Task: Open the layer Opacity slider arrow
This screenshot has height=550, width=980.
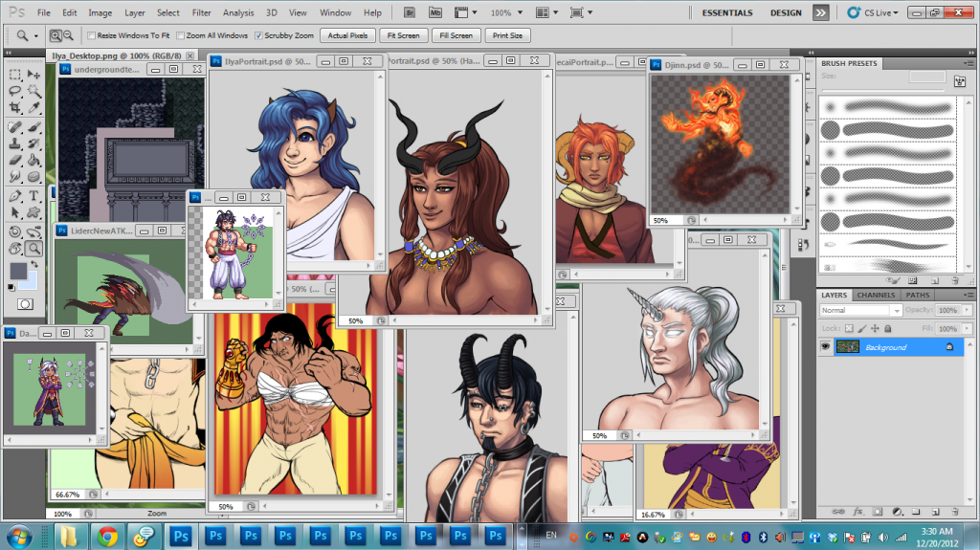Action: (967, 310)
